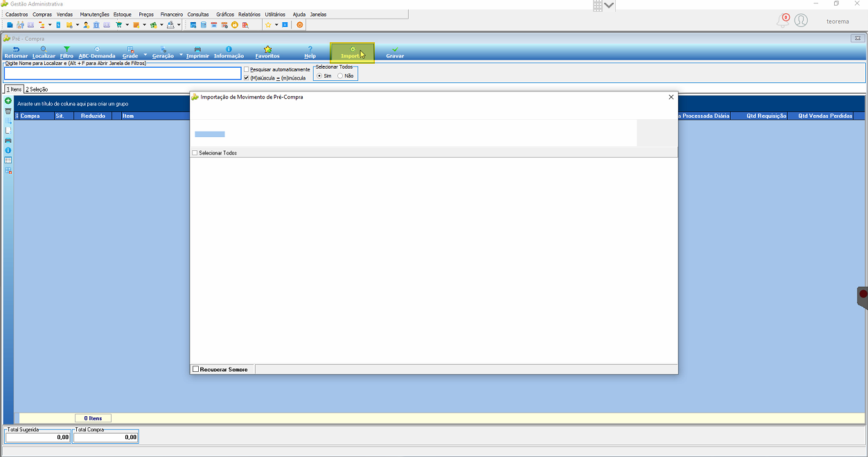Open the Estoque menu

(122, 14)
